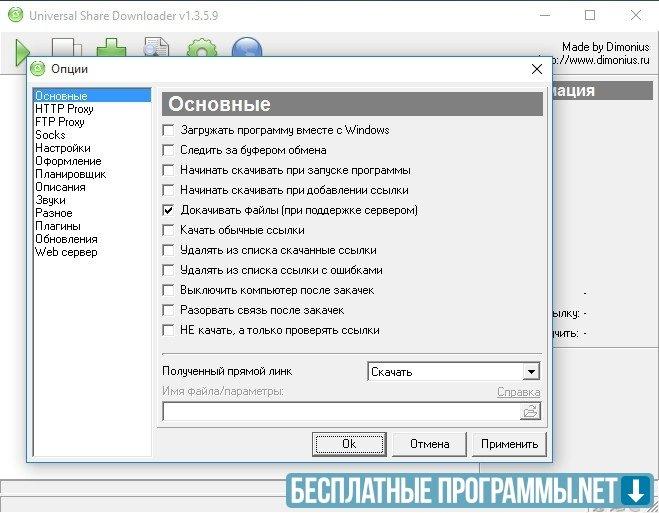Image resolution: width=659 pixels, height=513 pixels.
Task: Click the dimonius.ru website link
Action: 600,60
